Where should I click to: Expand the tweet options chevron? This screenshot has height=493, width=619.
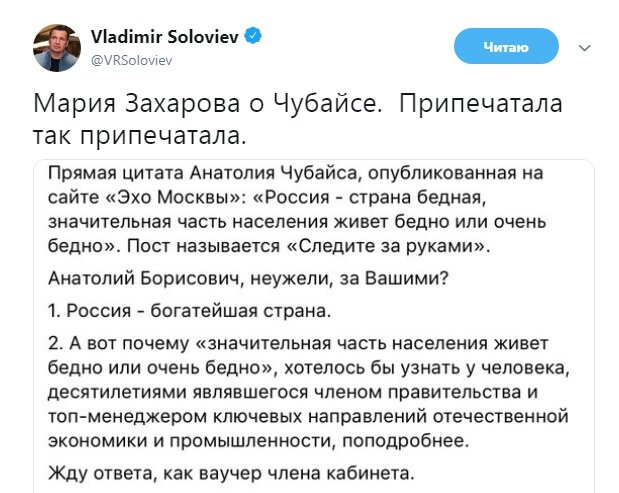point(585,47)
